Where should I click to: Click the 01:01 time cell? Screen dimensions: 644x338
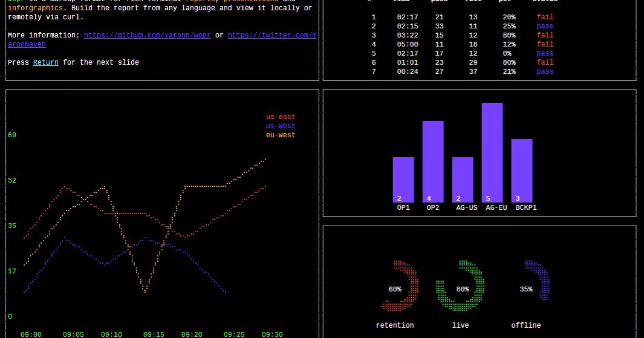[x=408, y=62]
